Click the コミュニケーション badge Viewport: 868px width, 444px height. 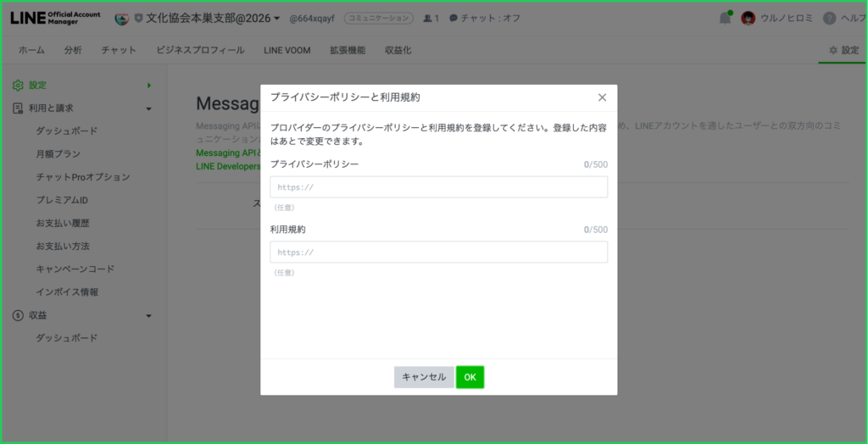pyautogui.click(x=379, y=19)
